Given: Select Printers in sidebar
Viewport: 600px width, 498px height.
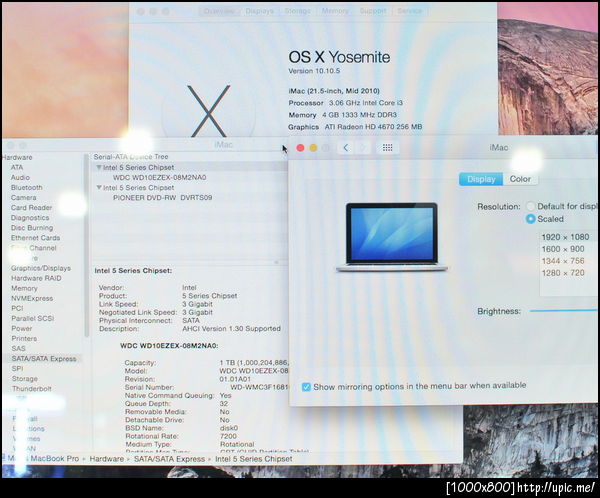Looking at the screenshot, I should click(x=24, y=338).
